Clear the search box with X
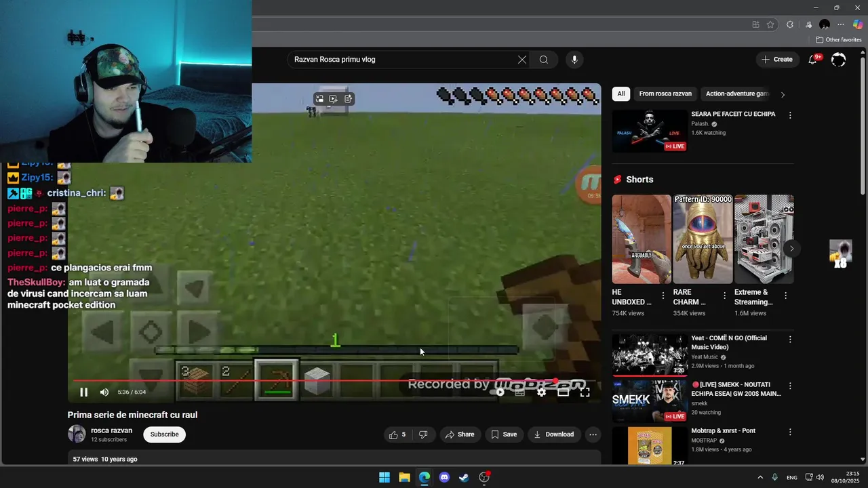Image resolution: width=868 pixels, height=488 pixels. 522,60
